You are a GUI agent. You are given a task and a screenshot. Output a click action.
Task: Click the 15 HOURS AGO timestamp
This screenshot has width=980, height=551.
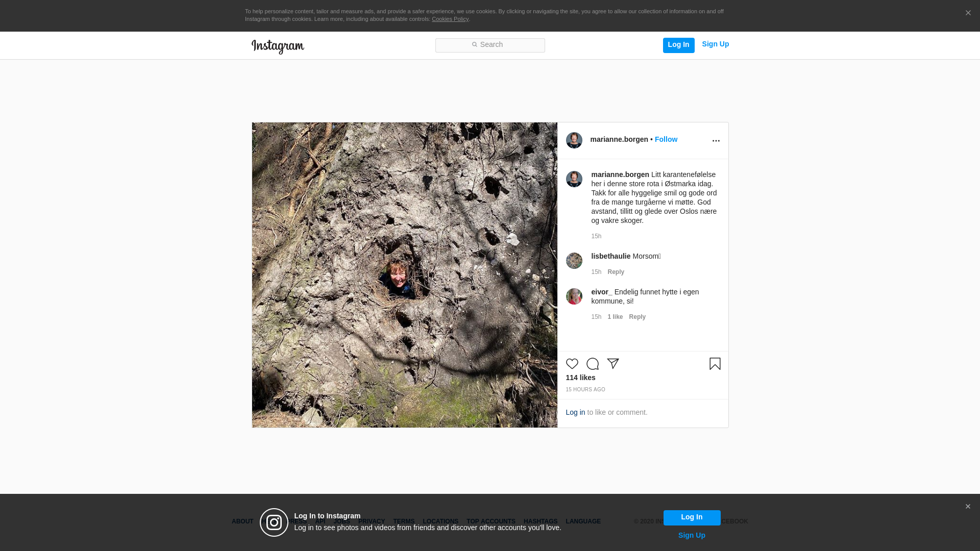(585, 390)
